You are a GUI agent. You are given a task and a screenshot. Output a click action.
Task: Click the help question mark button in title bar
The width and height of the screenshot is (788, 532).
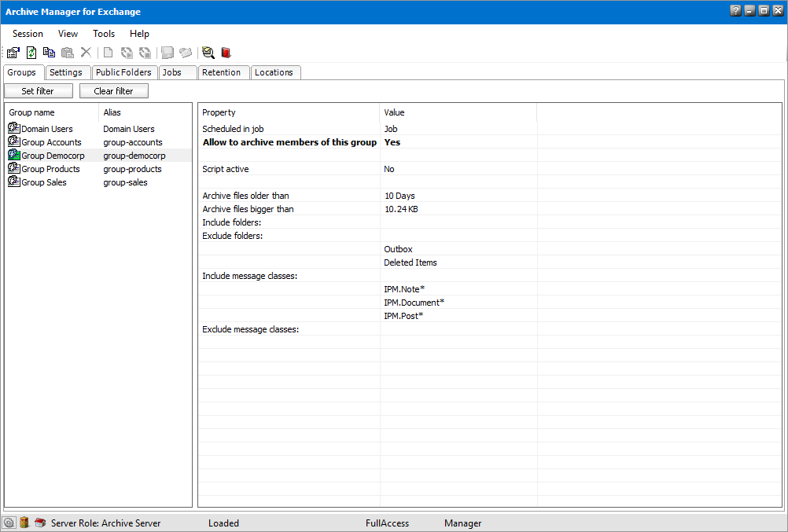(x=735, y=11)
